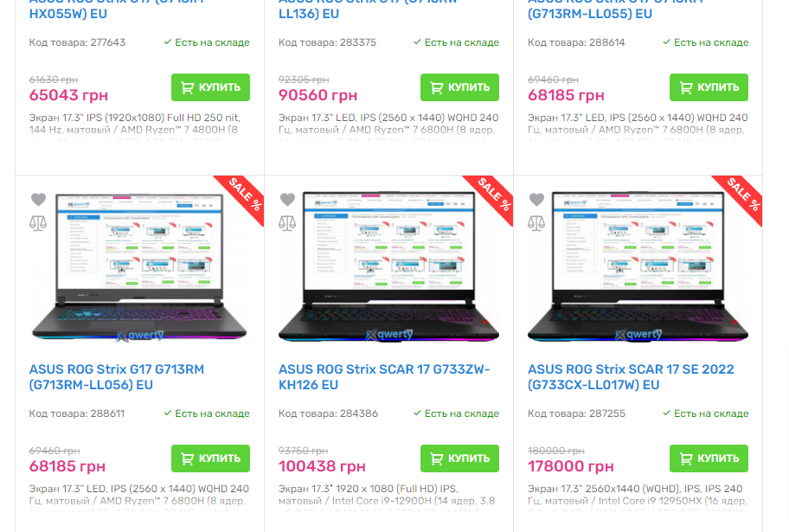Click the G733ZW-KH126 laptop product image

pyautogui.click(x=389, y=266)
